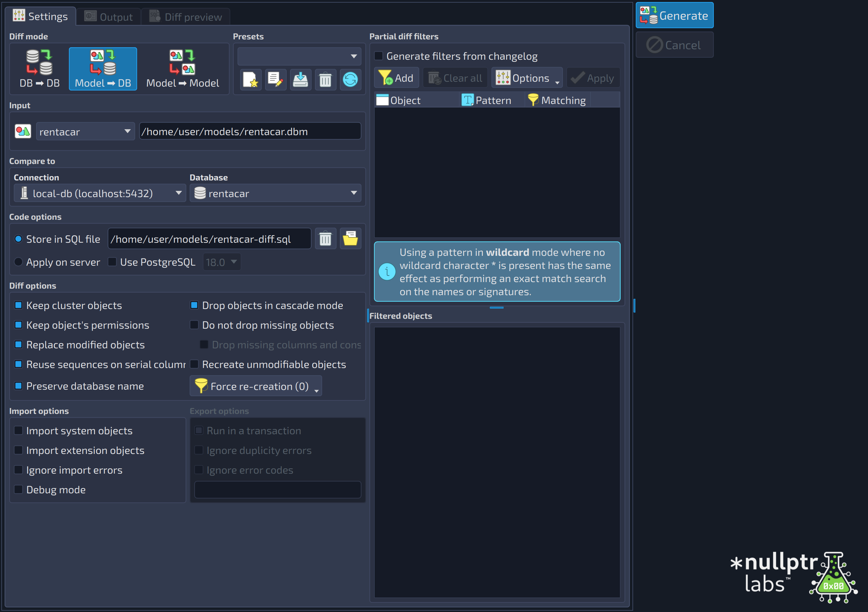Screen dimensions: 868x612
Task: Switch to the Output tab
Action: [x=109, y=17]
